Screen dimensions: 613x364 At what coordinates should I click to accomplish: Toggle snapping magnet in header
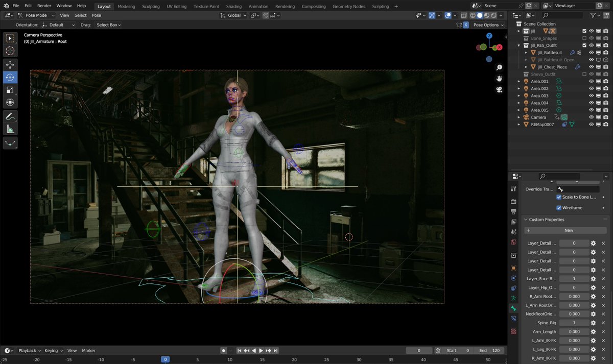pos(266,15)
